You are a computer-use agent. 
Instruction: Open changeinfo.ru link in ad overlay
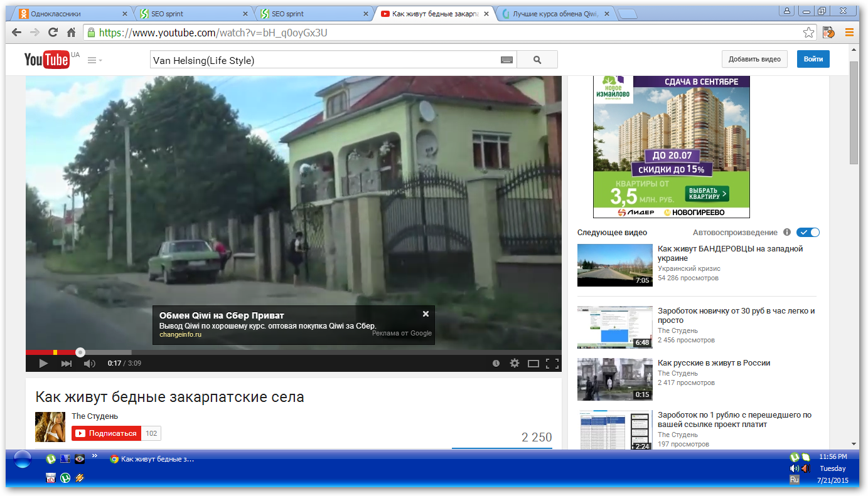coord(180,335)
